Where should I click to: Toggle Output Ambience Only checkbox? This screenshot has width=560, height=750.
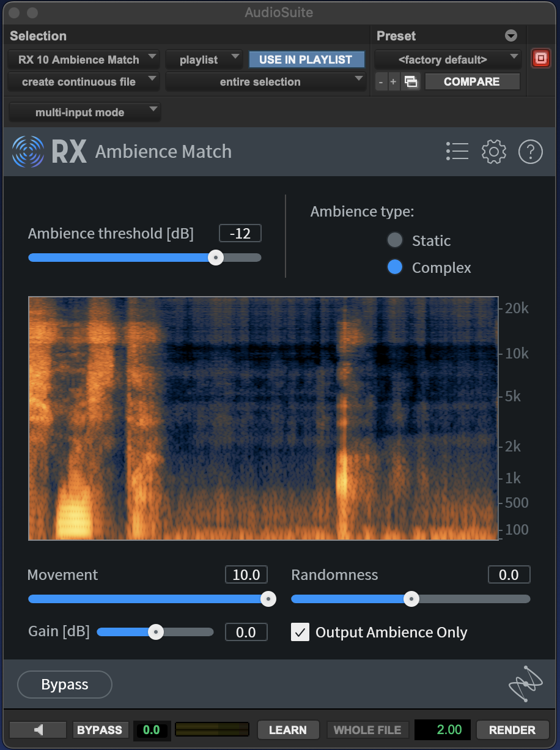pos(300,632)
